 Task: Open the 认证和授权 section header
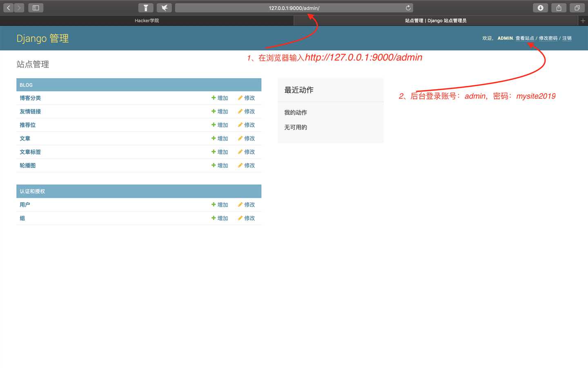(32, 191)
